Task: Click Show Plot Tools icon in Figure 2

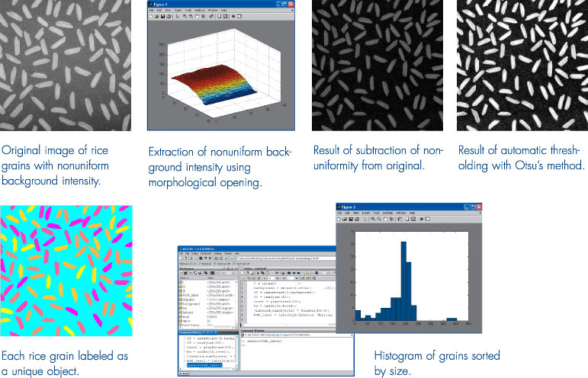Action: [428, 219]
